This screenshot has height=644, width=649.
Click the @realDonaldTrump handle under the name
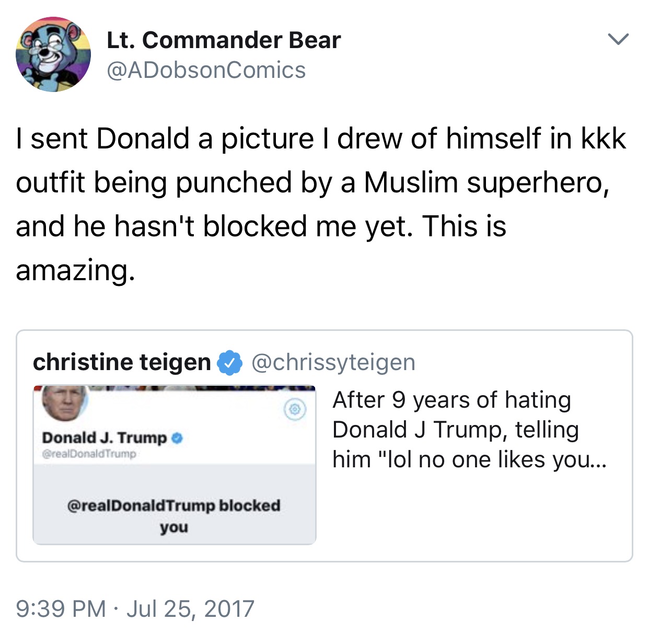tap(89, 454)
